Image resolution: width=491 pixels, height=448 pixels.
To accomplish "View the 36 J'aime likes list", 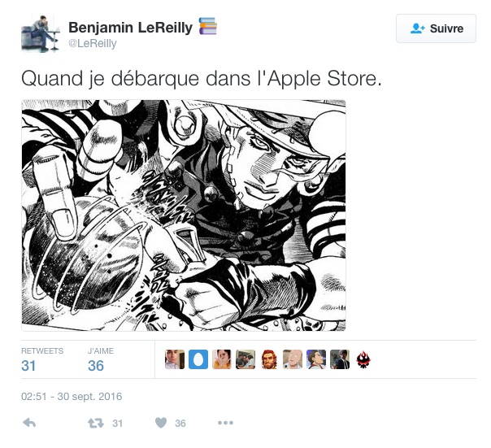I will point(101,360).
